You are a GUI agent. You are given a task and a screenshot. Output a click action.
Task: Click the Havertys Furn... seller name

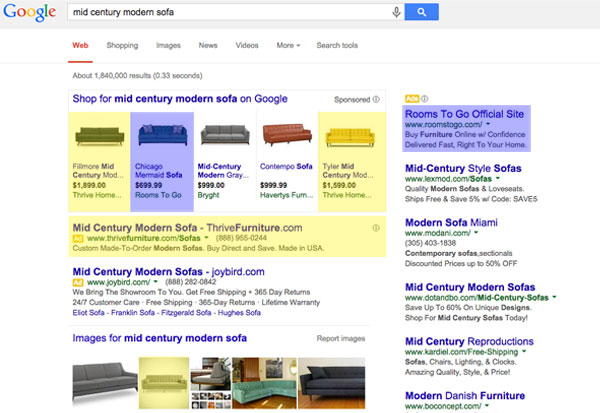pos(287,195)
